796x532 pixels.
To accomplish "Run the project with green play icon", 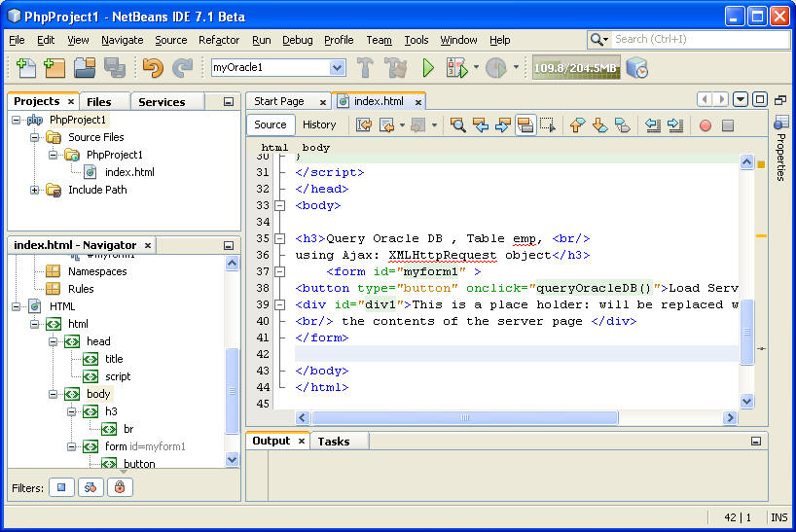I will pyautogui.click(x=428, y=67).
